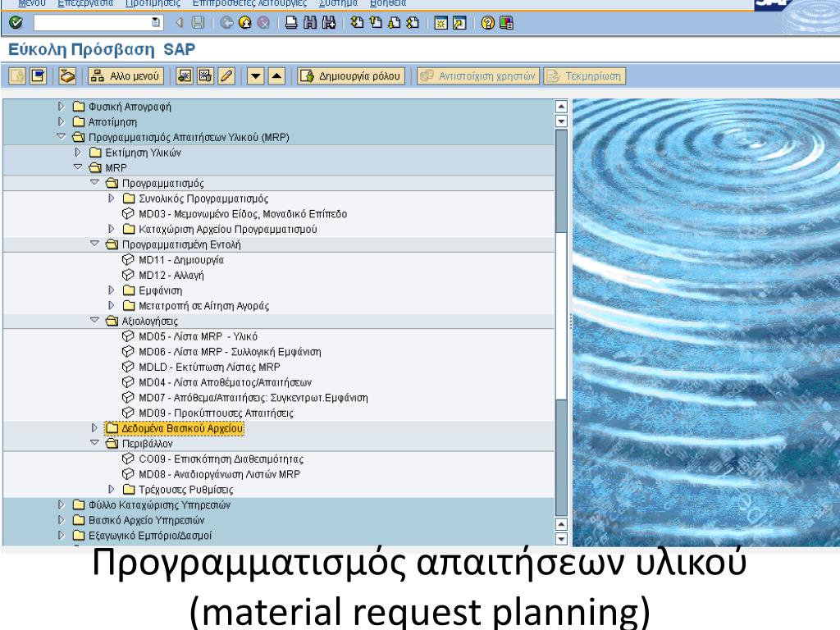The height and width of the screenshot is (630, 840).
Task: Collapse the 'Προγραμματισμένη Εντολή' folder
Action: point(94,244)
